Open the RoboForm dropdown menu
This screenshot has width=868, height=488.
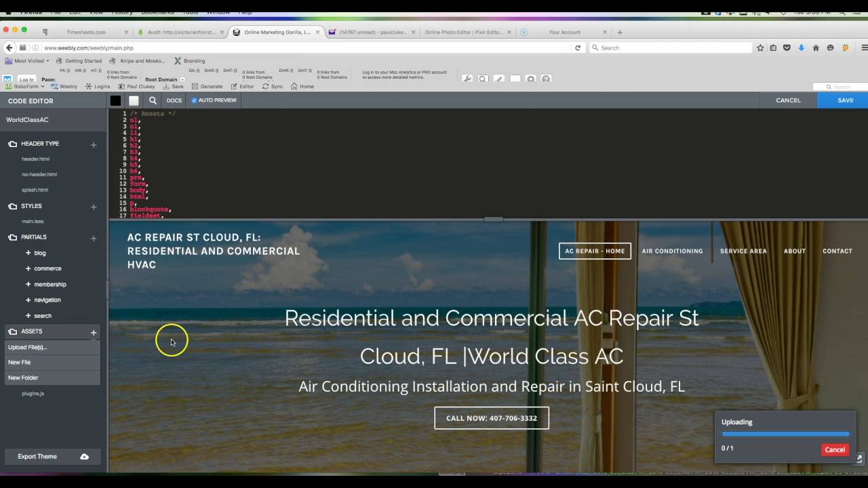(x=25, y=87)
